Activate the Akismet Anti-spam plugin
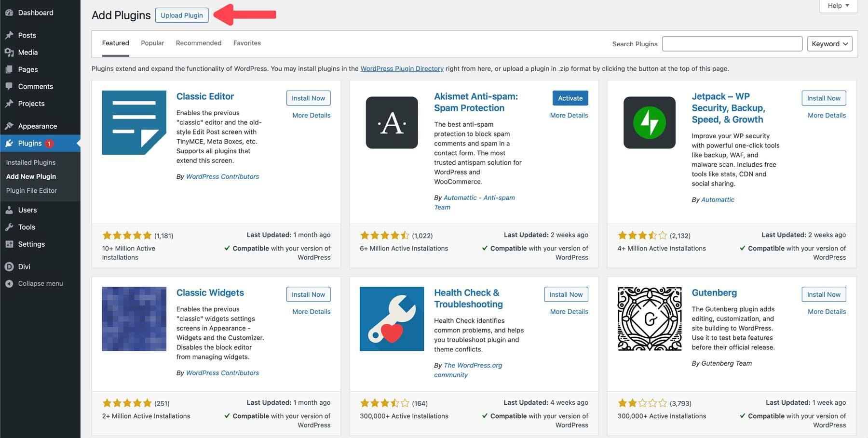The image size is (868, 438). pos(570,98)
